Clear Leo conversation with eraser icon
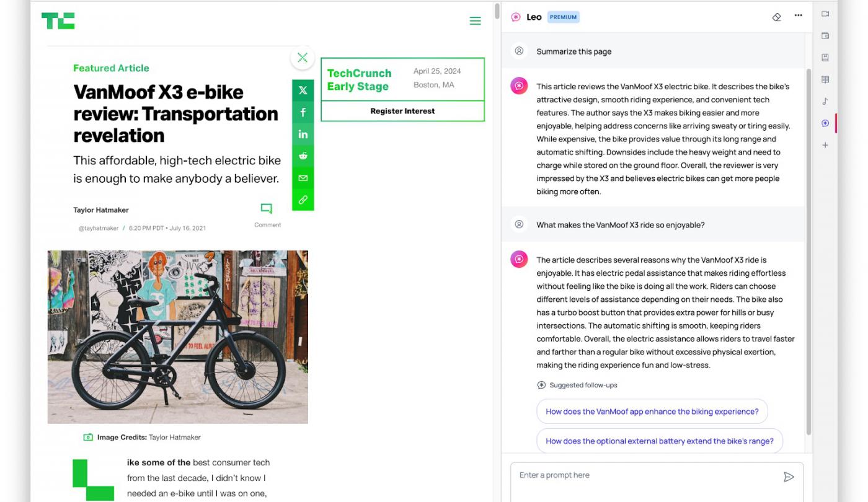868x502 pixels. [x=776, y=17]
